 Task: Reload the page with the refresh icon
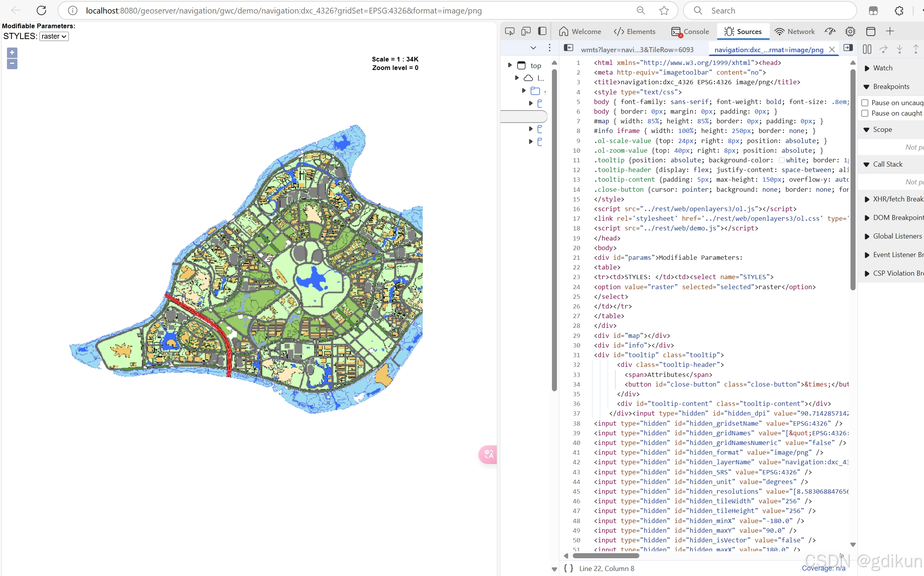pyautogui.click(x=41, y=10)
